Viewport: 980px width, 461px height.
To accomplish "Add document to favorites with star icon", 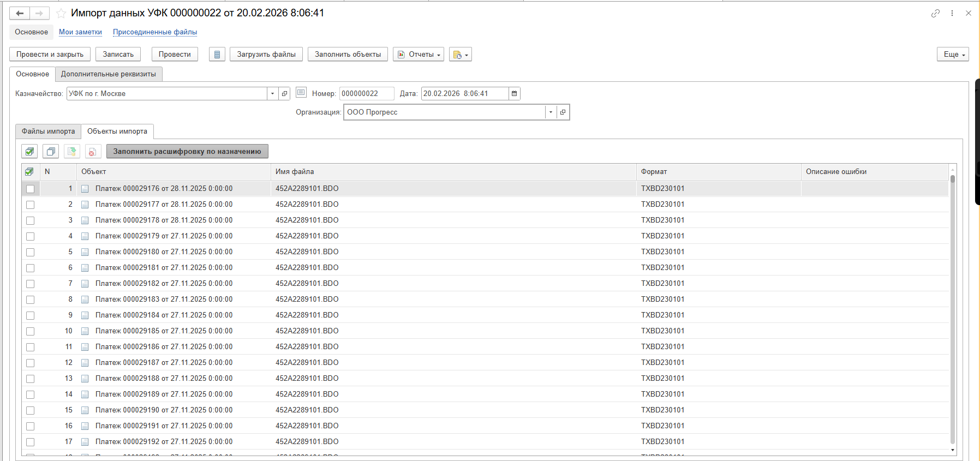I will (x=61, y=13).
